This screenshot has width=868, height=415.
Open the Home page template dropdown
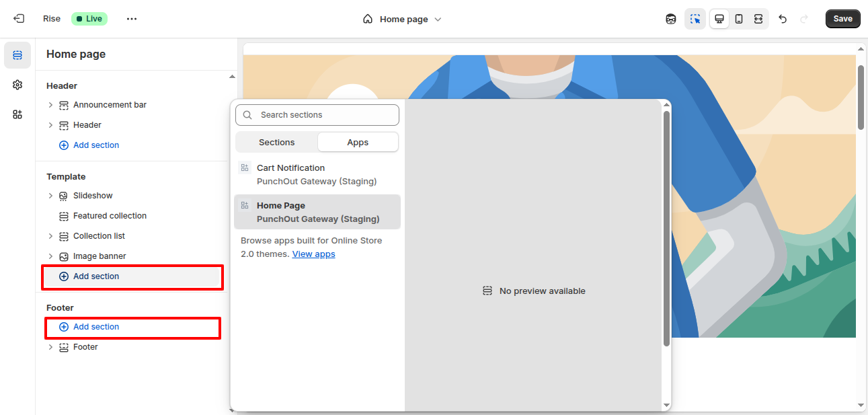tap(402, 19)
